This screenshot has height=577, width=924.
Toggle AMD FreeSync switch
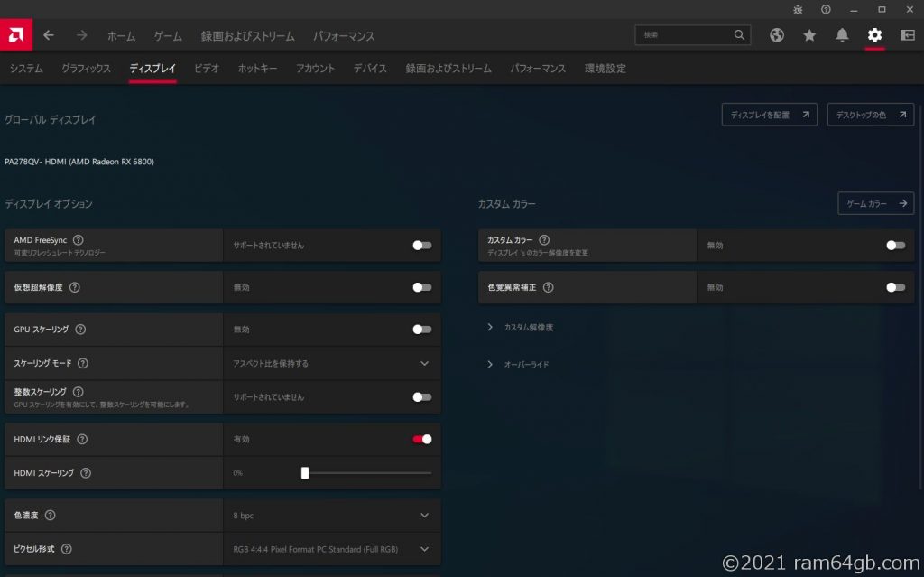[422, 246]
